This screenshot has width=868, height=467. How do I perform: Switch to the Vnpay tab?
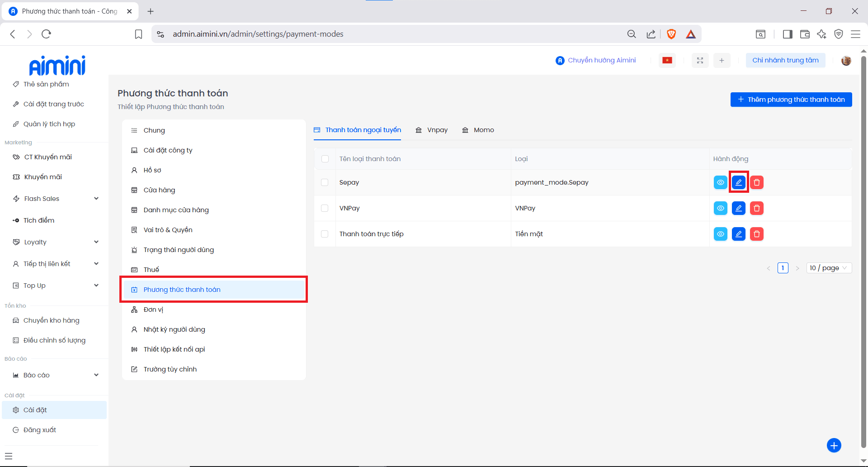[432, 130]
